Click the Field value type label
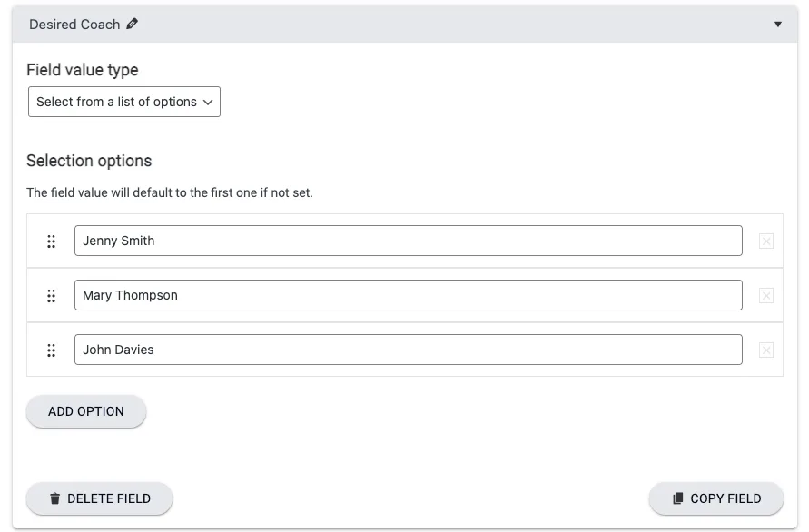The height and width of the screenshot is (532, 809). pyautogui.click(x=83, y=70)
